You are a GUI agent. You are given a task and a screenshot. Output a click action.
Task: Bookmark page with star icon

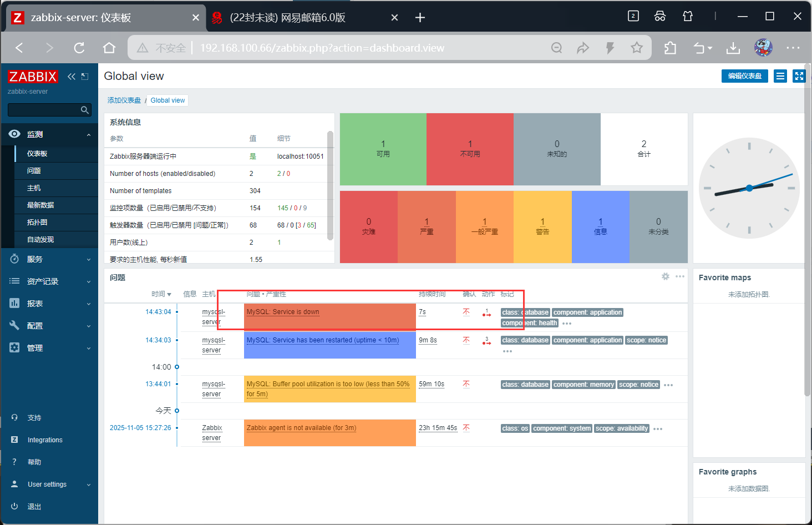coord(637,48)
